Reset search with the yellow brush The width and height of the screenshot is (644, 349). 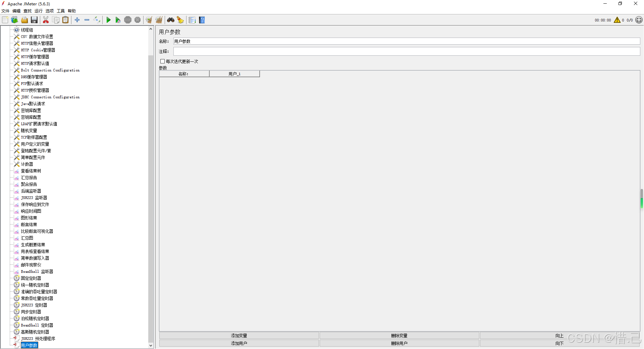point(180,20)
